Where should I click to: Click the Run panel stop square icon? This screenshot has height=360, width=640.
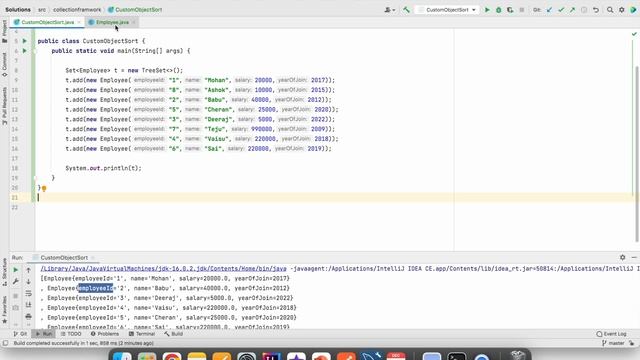(16, 296)
